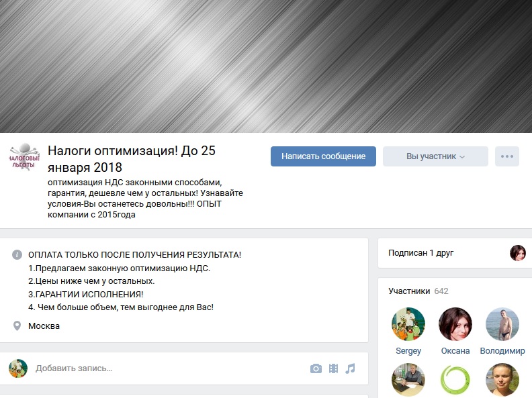Click your avatar beside Добавить запись

18,368
